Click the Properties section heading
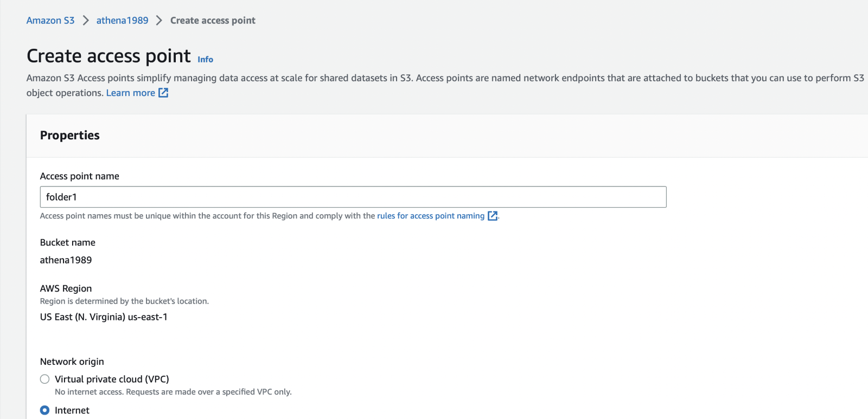Screen dimensions: 868x419 tap(70, 136)
